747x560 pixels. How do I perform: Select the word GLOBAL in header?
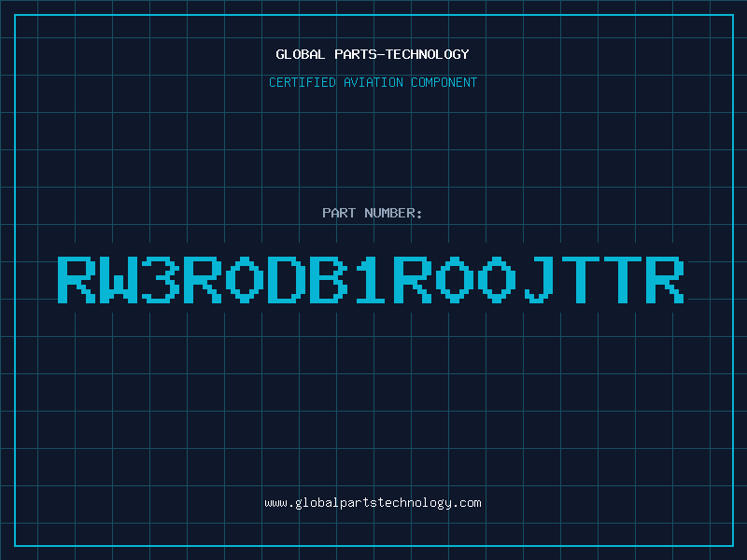coord(301,54)
